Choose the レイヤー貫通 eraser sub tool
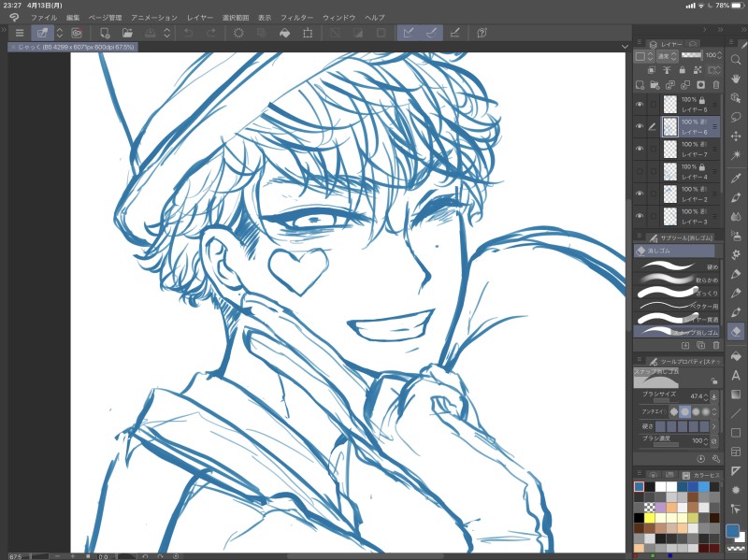The image size is (748, 560). (x=677, y=319)
